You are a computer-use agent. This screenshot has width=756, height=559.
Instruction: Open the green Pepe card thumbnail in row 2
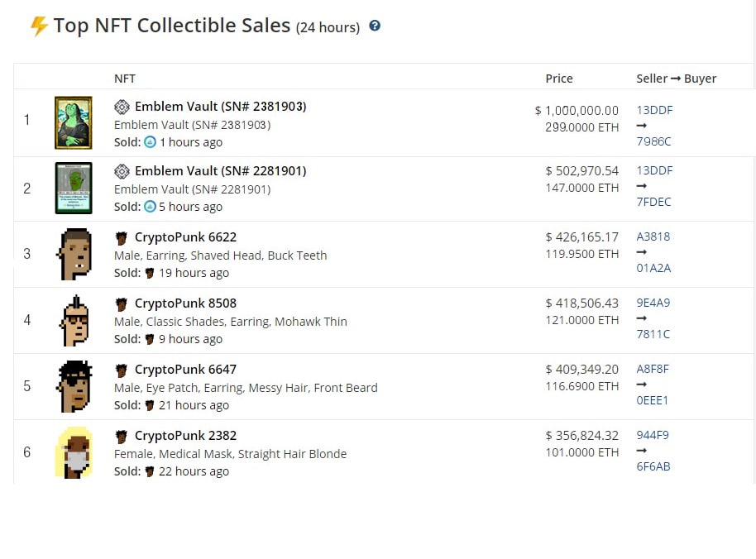[74, 188]
